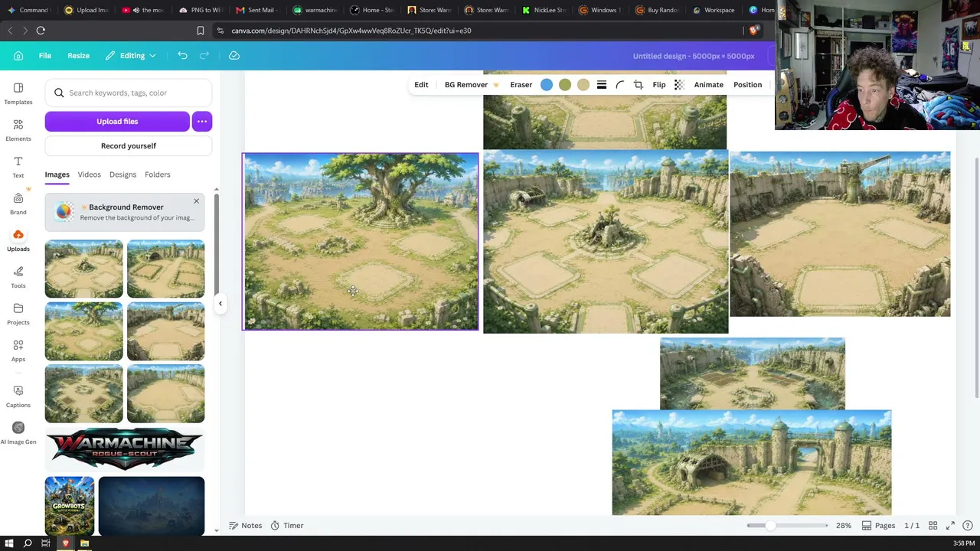The image size is (980, 551).
Task: Go to the Canva home icon
Action: coord(18,55)
